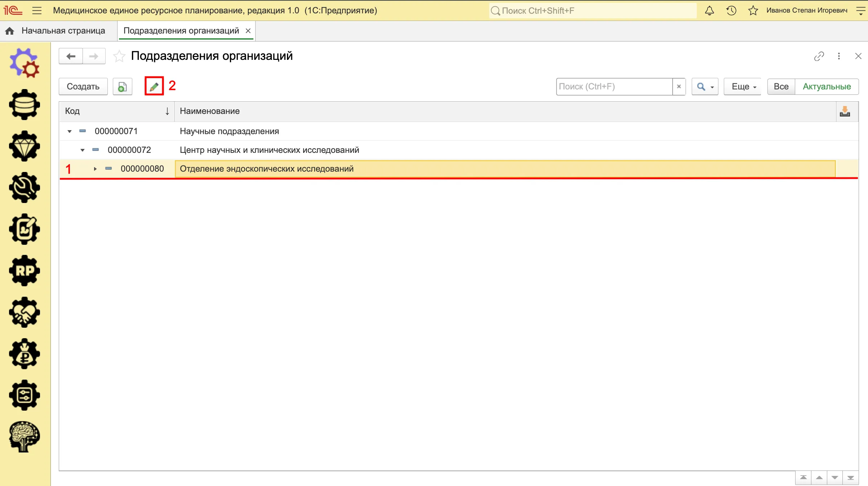Add this page to favorites star

tap(119, 56)
